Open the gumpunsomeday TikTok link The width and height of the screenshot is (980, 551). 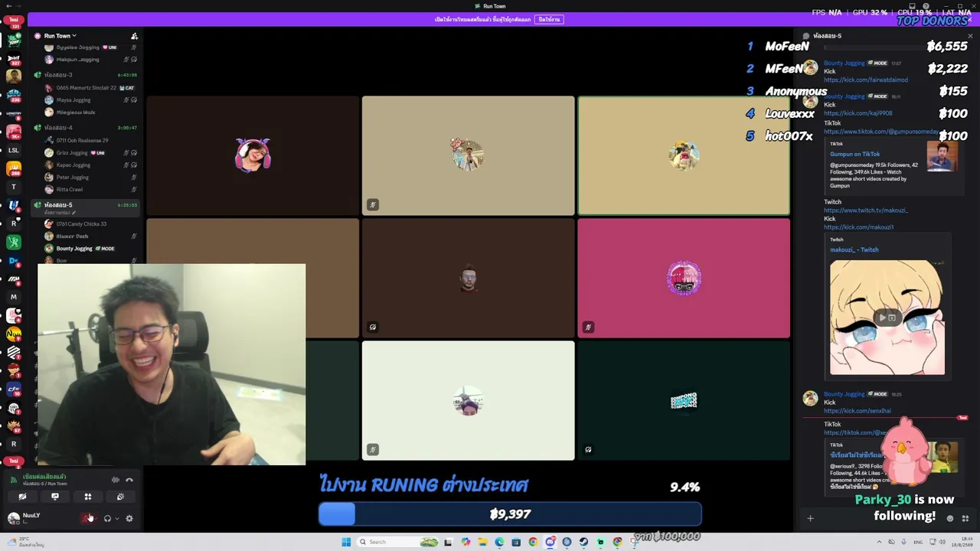(880, 132)
